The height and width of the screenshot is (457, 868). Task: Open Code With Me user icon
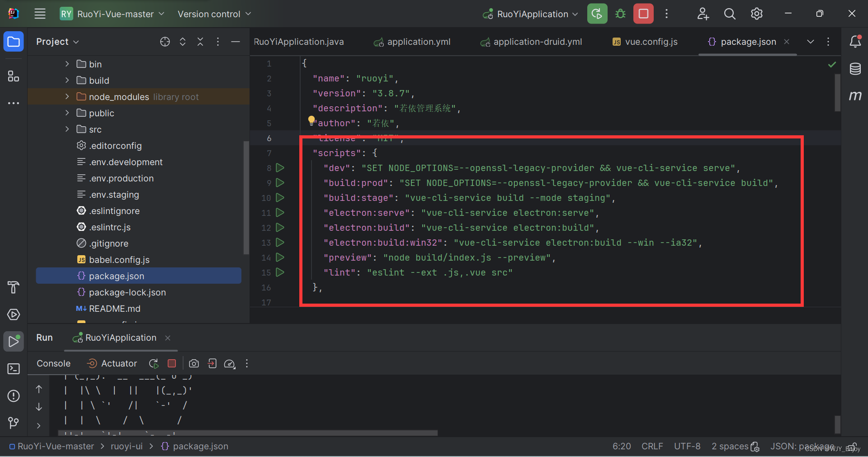(703, 14)
